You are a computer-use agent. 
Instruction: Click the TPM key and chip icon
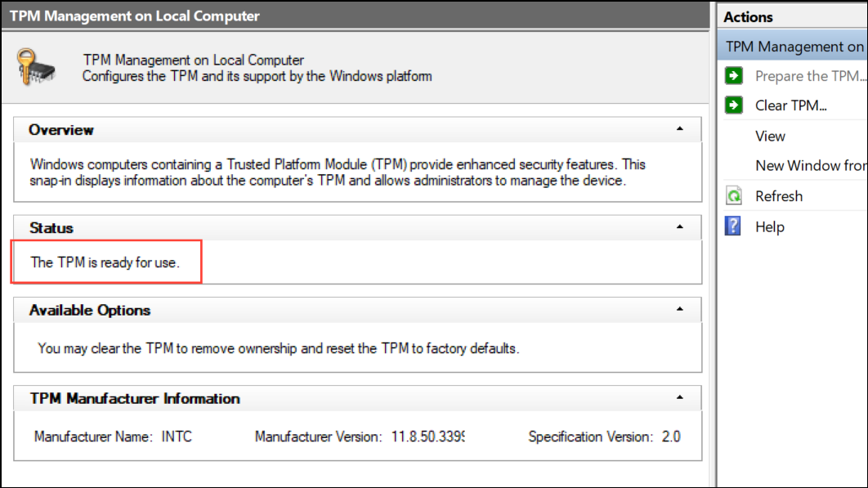[38, 68]
